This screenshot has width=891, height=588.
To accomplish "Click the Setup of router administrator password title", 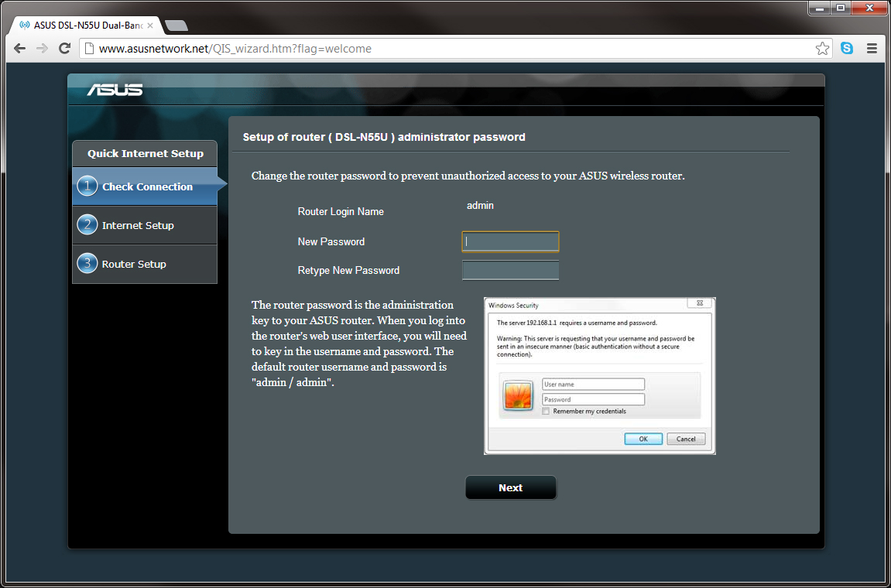I will pyautogui.click(x=383, y=137).
